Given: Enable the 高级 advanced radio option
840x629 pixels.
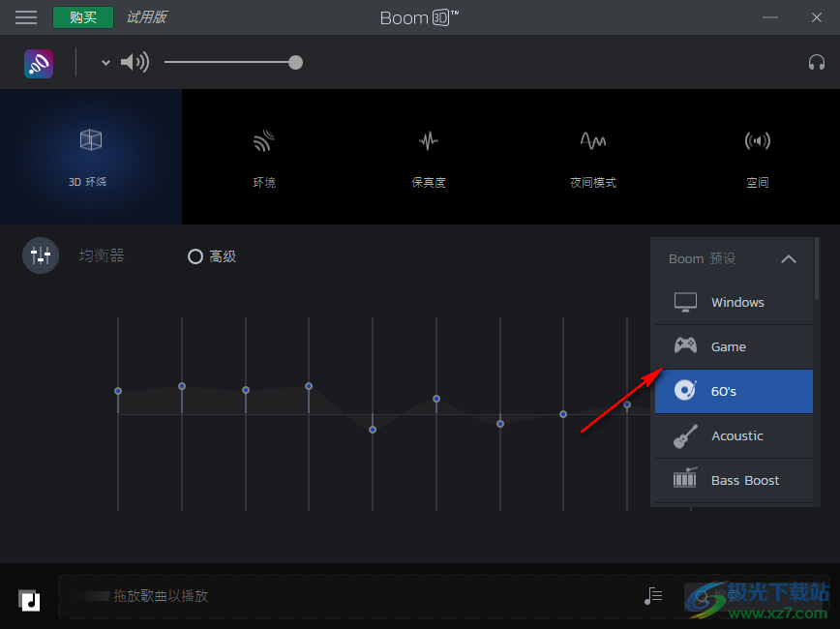Looking at the screenshot, I should [195, 256].
